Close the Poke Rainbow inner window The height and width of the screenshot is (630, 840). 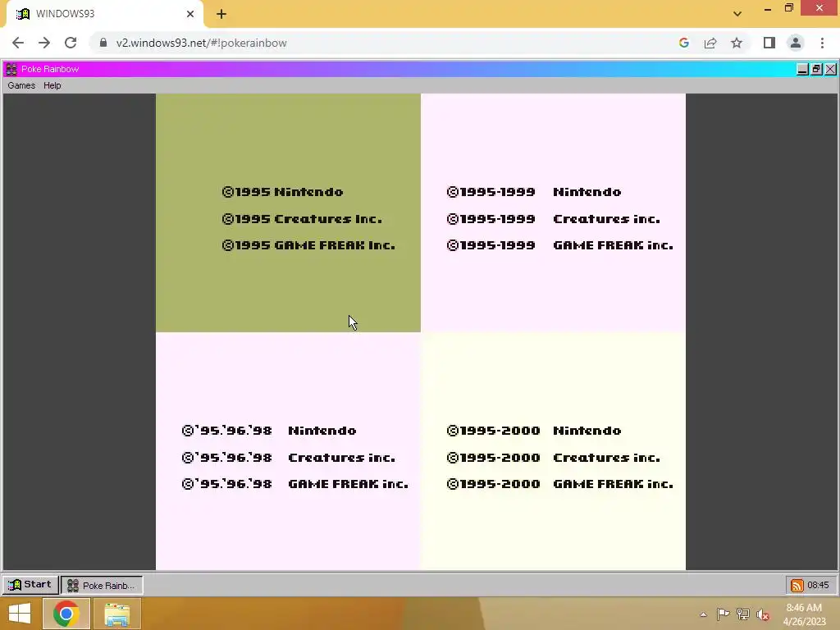pos(830,69)
